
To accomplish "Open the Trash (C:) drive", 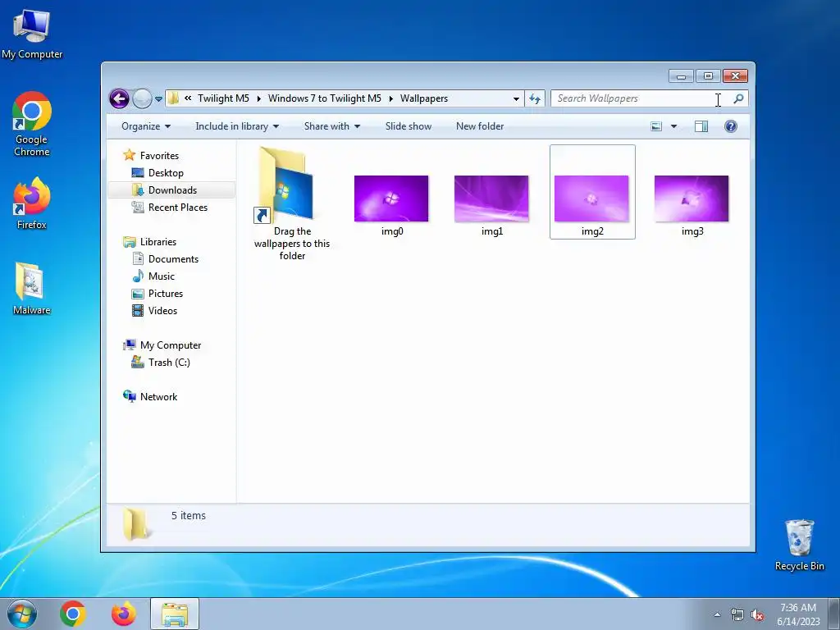I will click(x=169, y=363).
